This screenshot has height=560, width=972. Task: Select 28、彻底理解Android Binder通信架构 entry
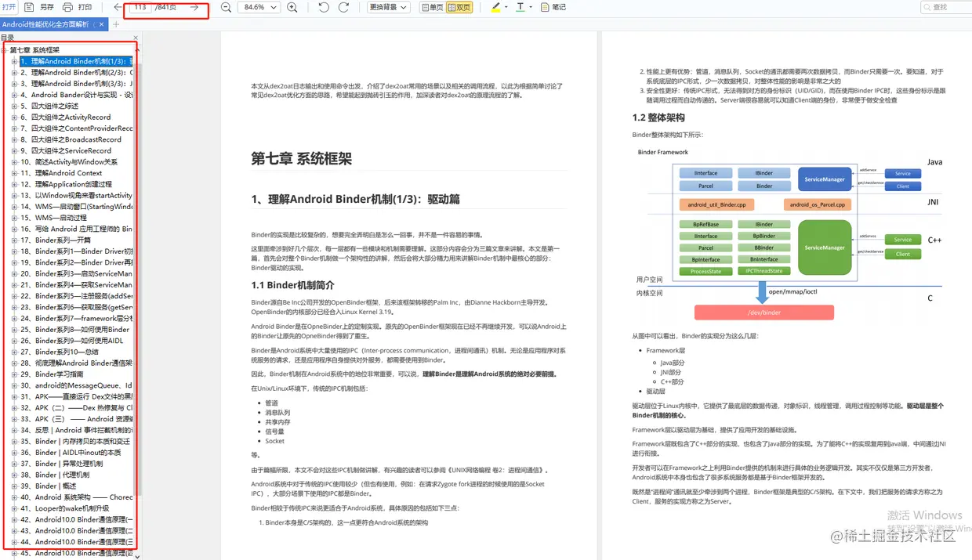click(x=77, y=363)
